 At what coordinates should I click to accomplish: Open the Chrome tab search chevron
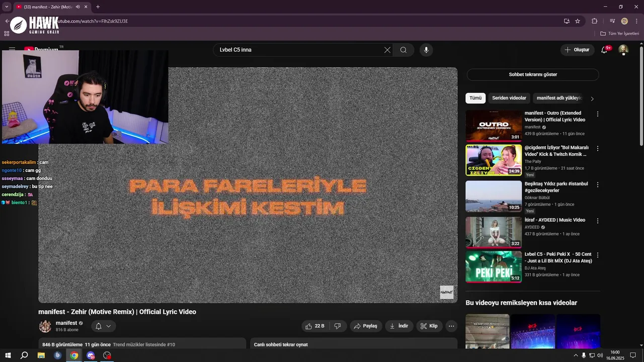(7, 7)
